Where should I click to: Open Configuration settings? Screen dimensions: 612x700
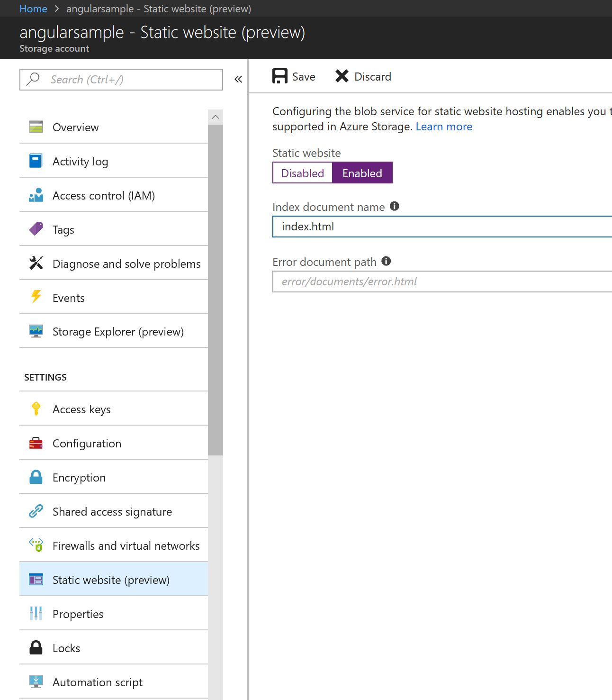point(114,443)
